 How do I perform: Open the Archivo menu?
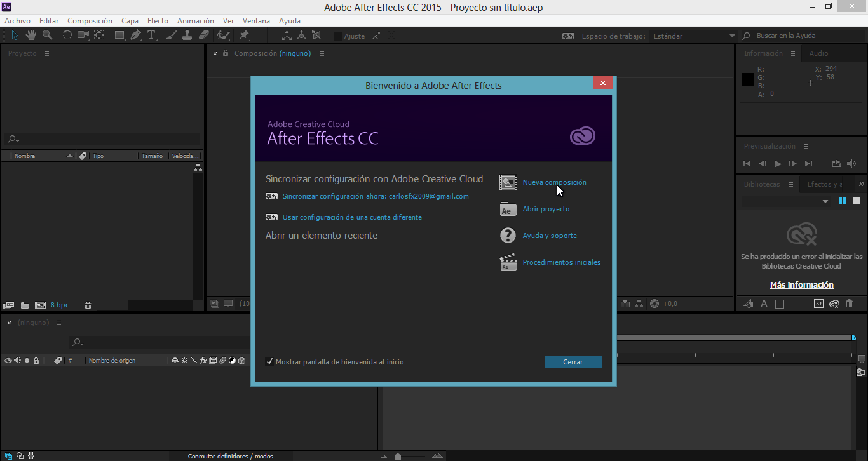tap(17, 21)
